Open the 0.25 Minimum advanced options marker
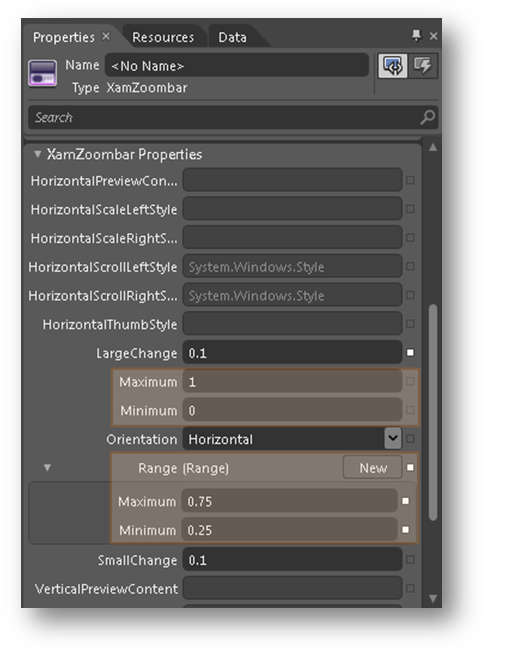512x656 pixels. (x=405, y=530)
